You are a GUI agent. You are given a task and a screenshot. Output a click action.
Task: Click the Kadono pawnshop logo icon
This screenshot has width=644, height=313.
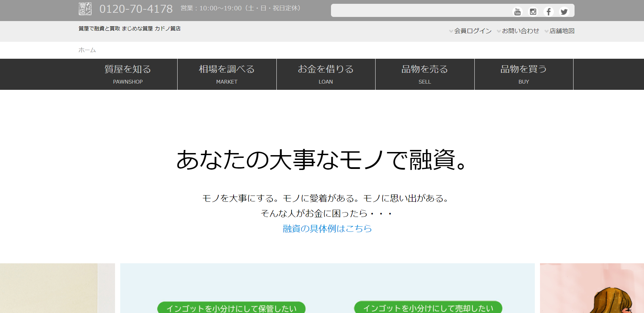pos(85,9)
